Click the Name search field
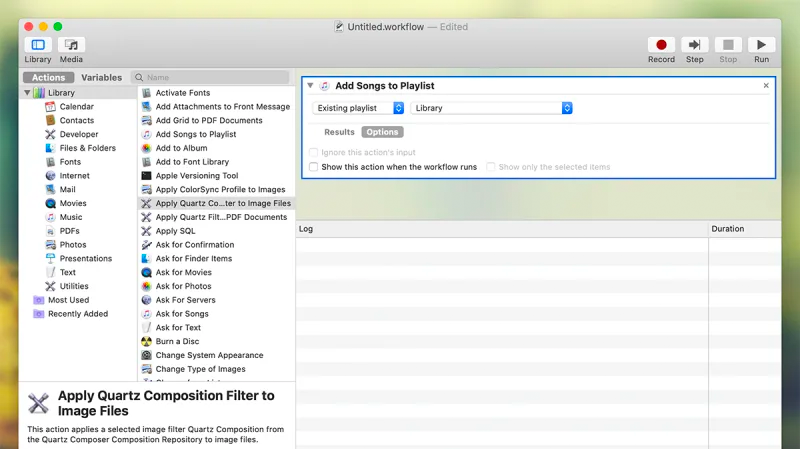This screenshot has height=449, width=800. click(210, 78)
